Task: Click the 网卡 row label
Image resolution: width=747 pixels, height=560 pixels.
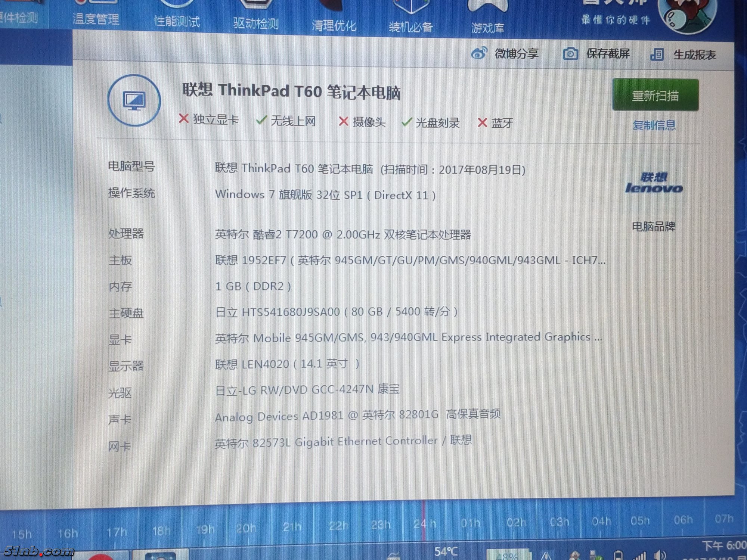Action: (120, 447)
